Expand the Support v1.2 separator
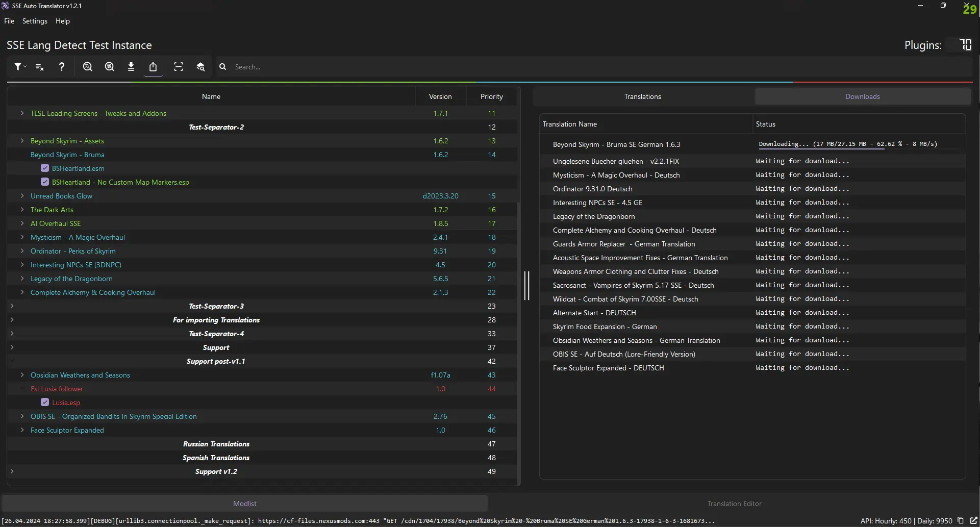Viewport: 980px width, 527px height. (x=12, y=471)
